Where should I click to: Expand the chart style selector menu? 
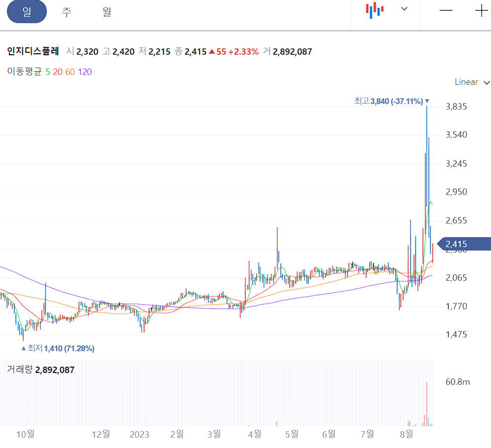[404, 9]
